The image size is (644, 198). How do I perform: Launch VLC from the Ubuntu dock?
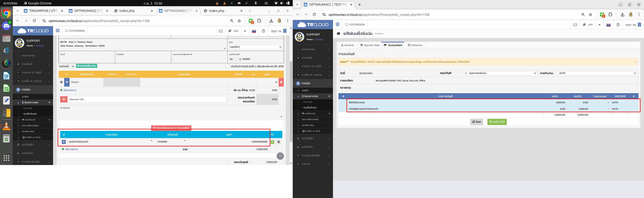(7, 126)
